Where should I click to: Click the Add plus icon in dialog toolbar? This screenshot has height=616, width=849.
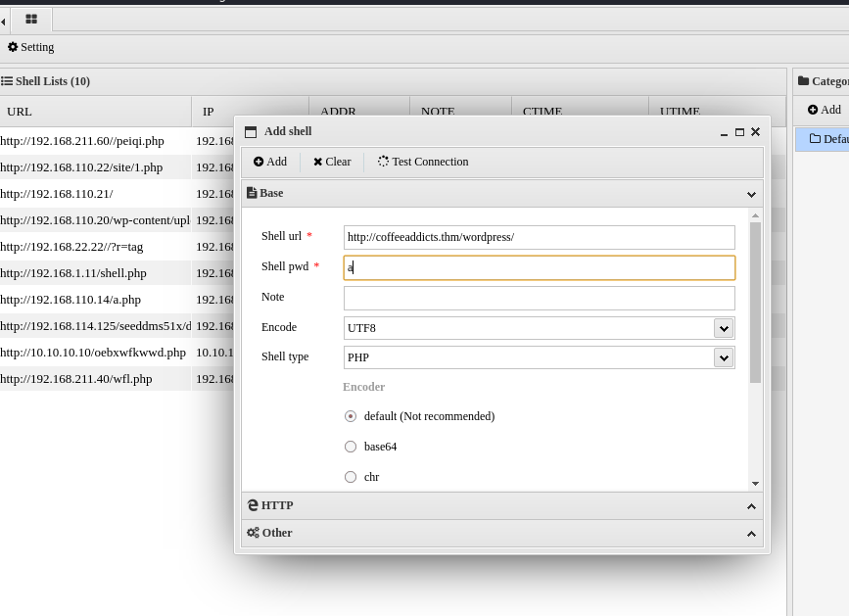[259, 162]
